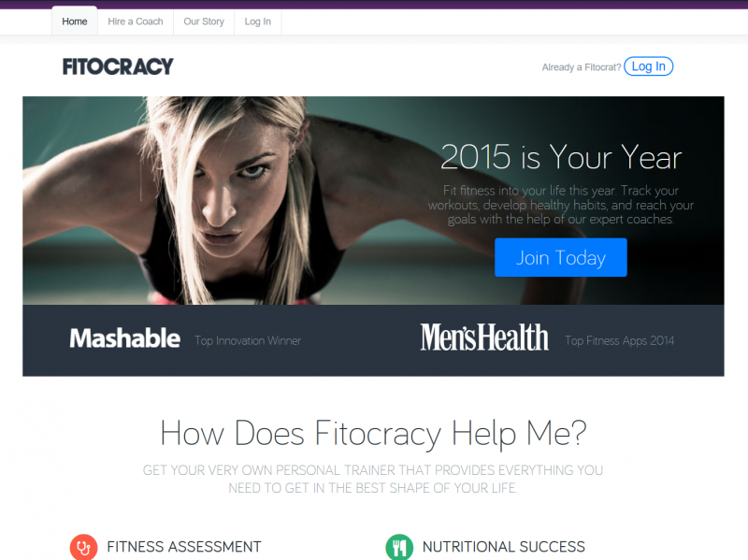Click the Men's Health logo

click(x=484, y=337)
